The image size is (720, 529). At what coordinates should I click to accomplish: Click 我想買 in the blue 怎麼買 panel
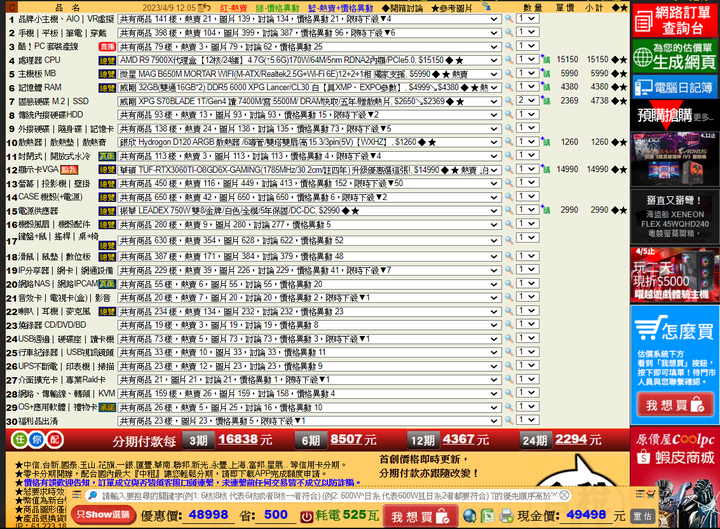pyautogui.click(x=675, y=405)
